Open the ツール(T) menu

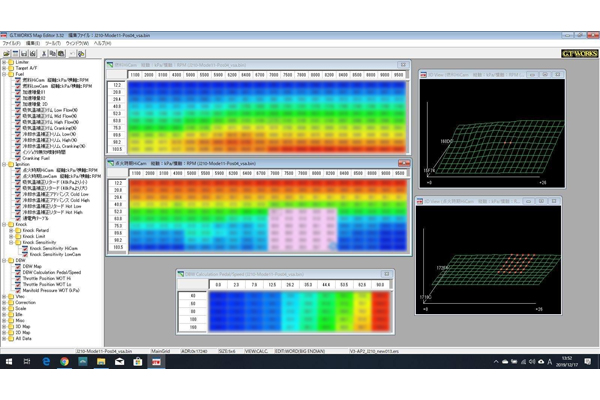(53, 44)
